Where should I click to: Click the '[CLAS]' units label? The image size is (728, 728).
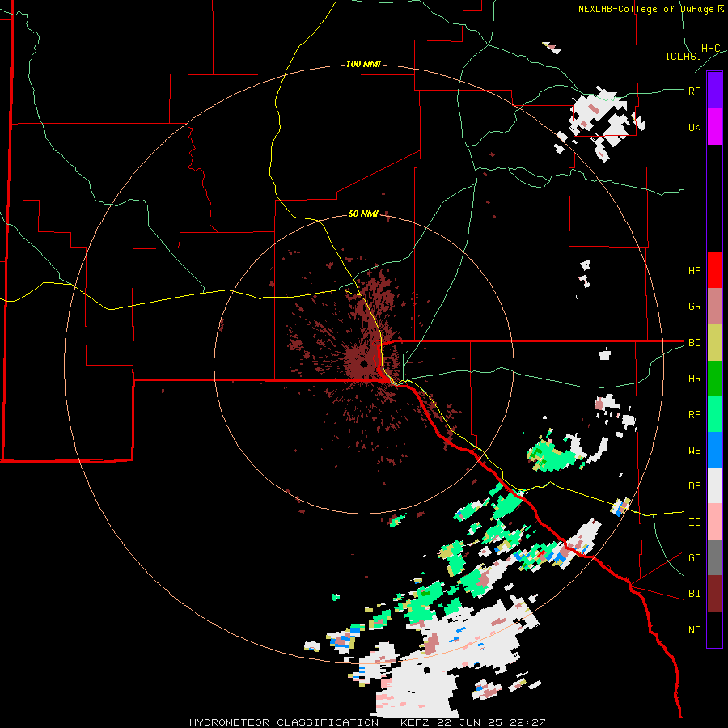[x=684, y=56]
